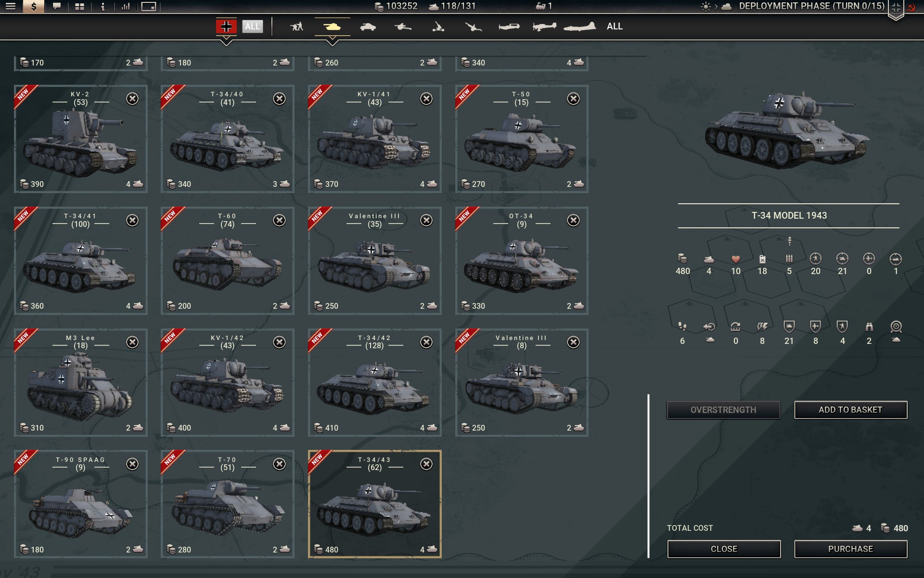The height and width of the screenshot is (578, 924).
Task: Open the hamburger main menu
Action: (x=11, y=7)
